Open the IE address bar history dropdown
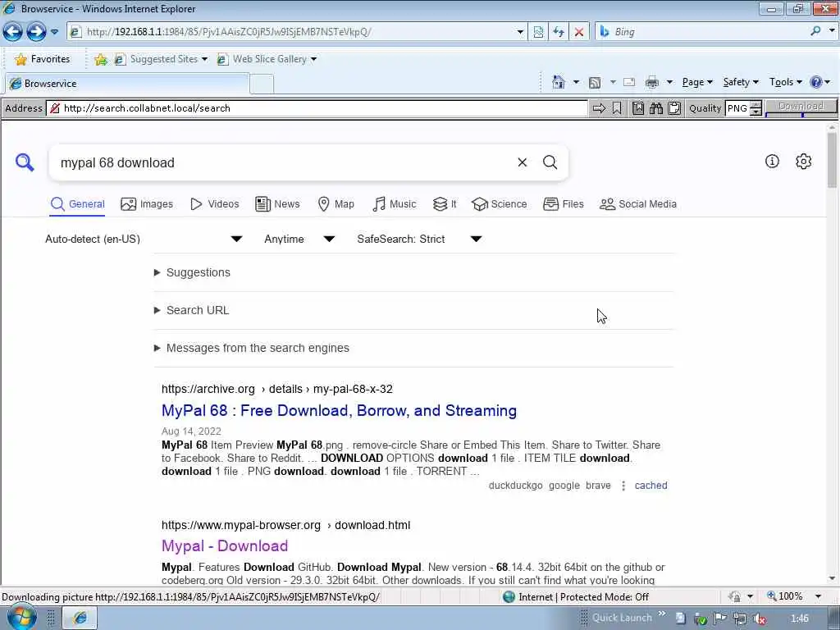This screenshot has height=630, width=840. click(520, 32)
